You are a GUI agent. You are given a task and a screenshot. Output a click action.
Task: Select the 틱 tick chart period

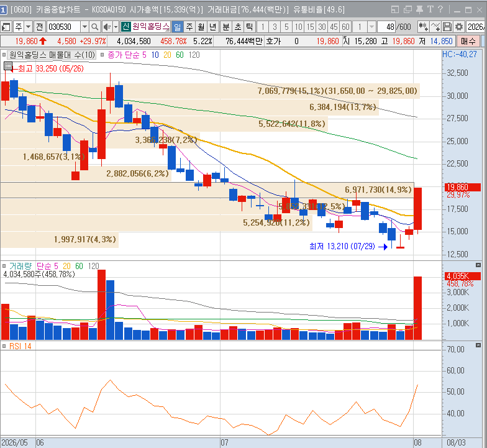(250, 27)
